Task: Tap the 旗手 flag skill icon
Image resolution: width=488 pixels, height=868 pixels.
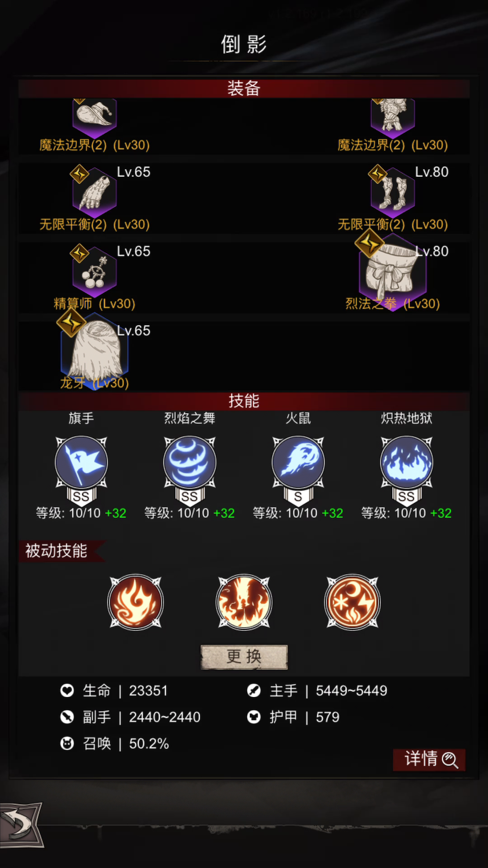Action: [81, 462]
